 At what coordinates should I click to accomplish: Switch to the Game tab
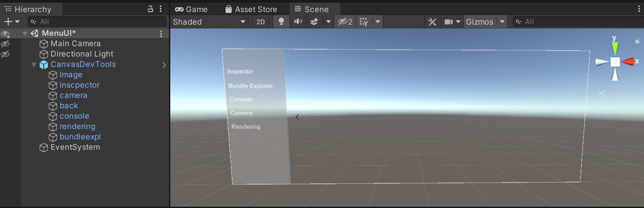pos(191,9)
